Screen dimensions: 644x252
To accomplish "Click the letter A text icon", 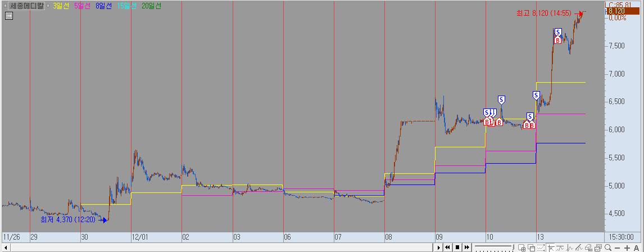I will click(637, 248).
